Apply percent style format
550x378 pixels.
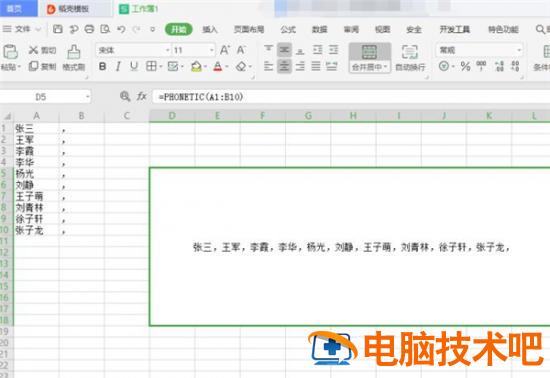click(465, 66)
